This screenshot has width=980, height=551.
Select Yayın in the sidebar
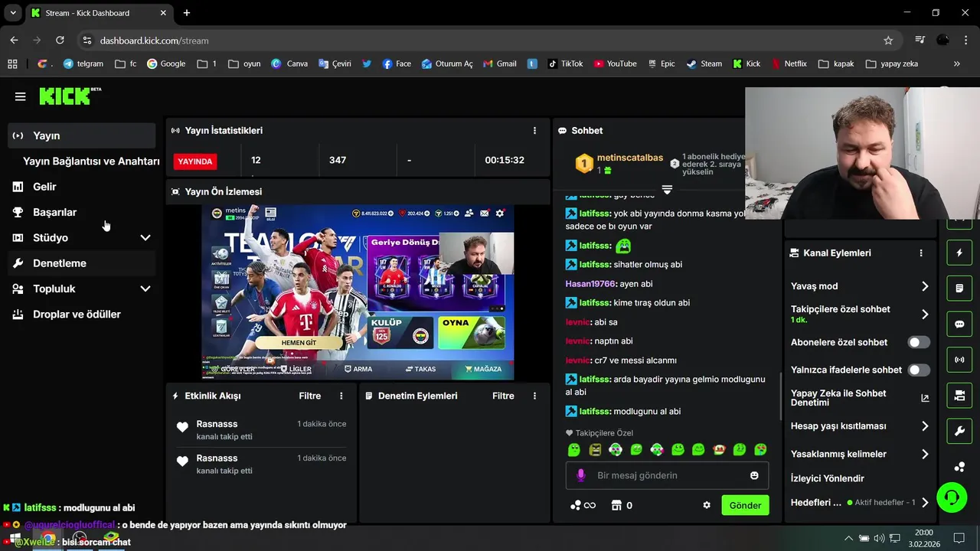(x=81, y=135)
